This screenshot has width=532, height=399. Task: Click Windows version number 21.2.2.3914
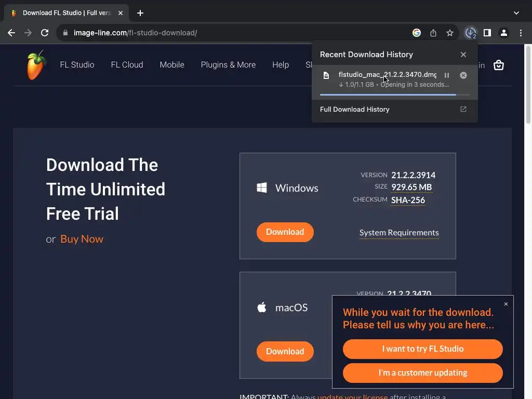click(x=413, y=175)
